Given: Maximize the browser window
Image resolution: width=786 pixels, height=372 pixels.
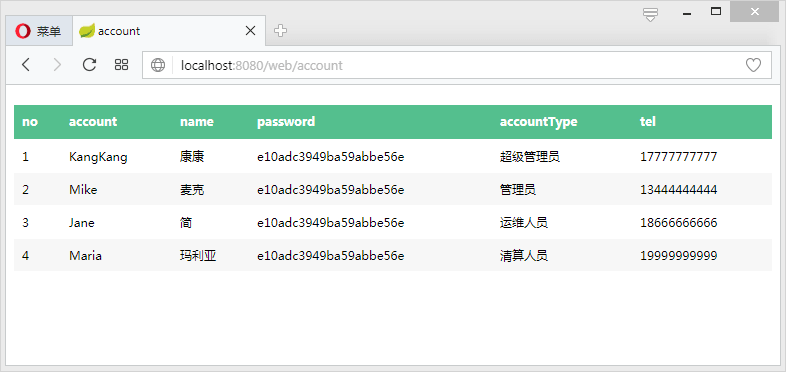Looking at the screenshot, I should pyautogui.click(x=716, y=11).
